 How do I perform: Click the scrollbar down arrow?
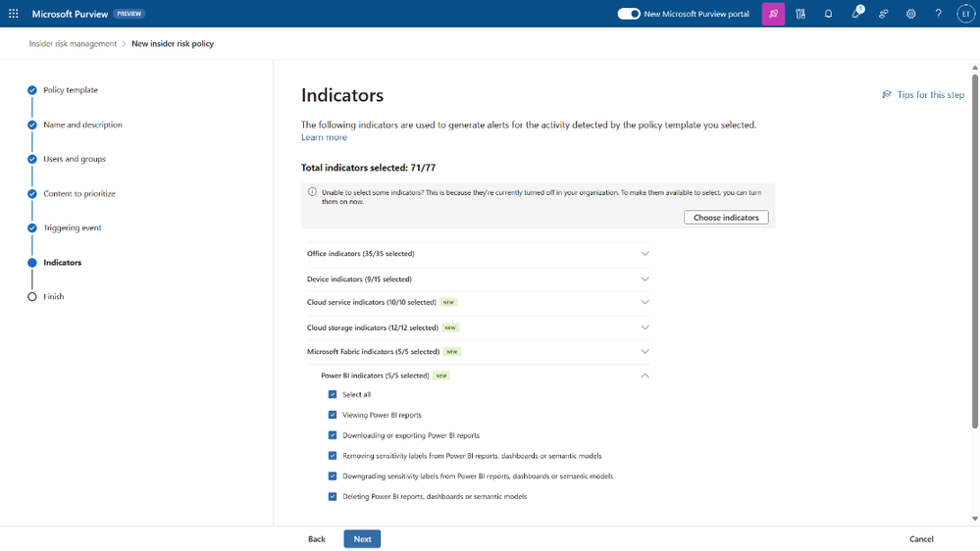(974, 519)
